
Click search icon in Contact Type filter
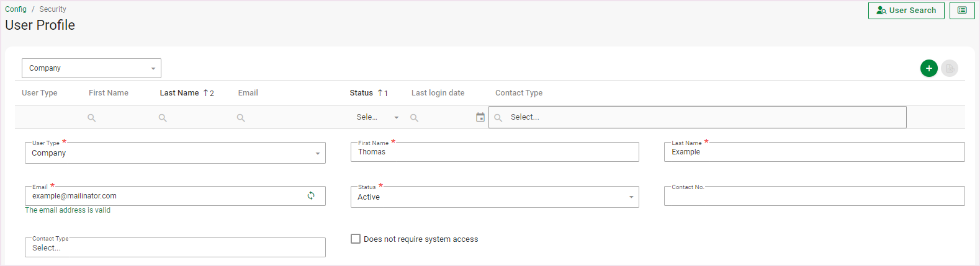[x=498, y=118]
